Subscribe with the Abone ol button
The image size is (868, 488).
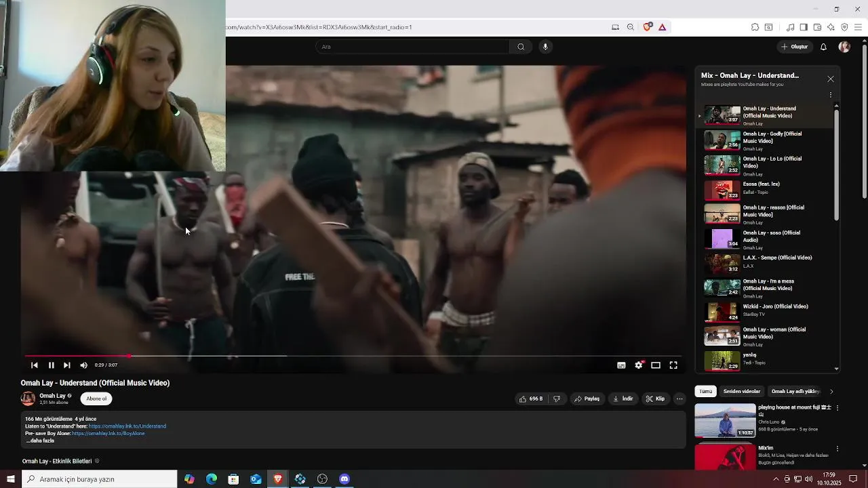(x=96, y=399)
